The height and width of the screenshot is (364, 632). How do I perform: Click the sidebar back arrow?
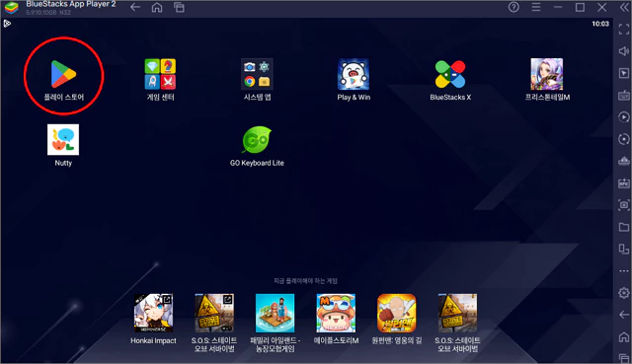(623, 315)
